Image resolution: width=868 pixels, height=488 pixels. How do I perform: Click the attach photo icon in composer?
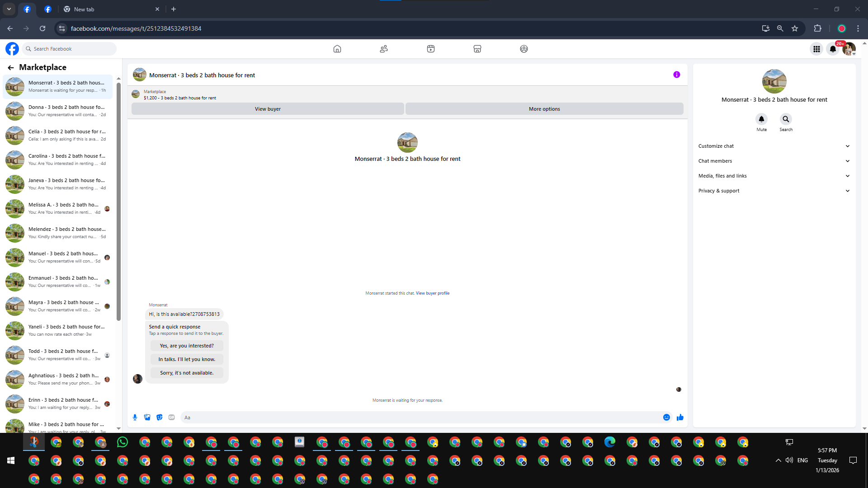click(147, 418)
